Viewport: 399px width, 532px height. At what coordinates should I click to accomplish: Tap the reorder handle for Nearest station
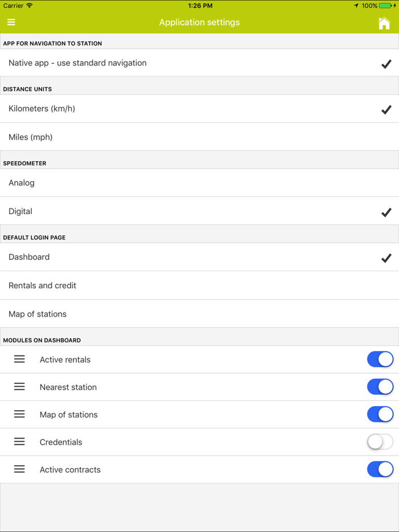(19, 387)
